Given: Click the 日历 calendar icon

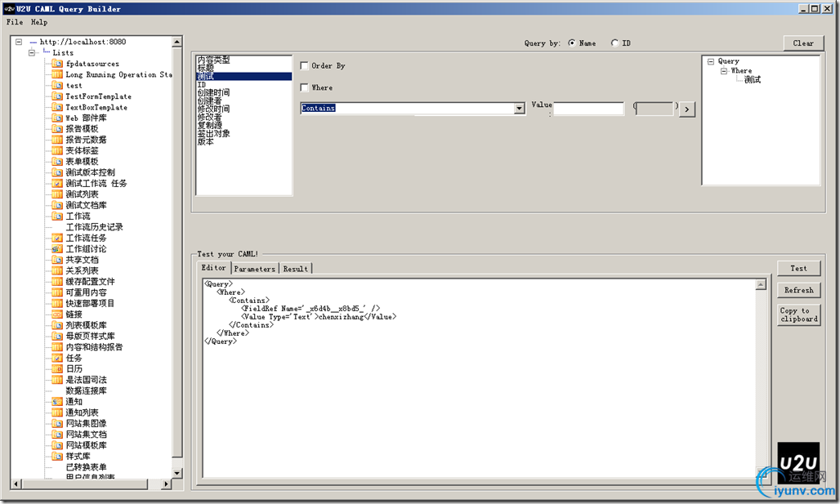Looking at the screenshot, I should pos(57,369).
